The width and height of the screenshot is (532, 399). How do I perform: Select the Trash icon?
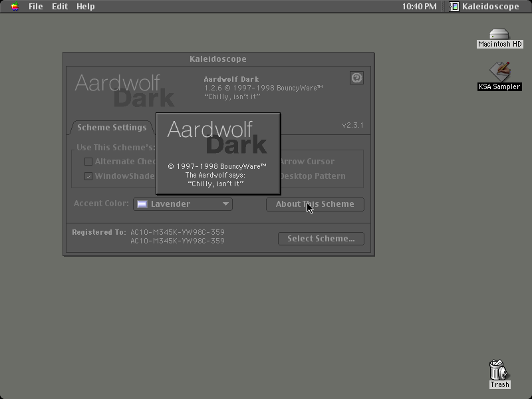(x=499, y=374)
